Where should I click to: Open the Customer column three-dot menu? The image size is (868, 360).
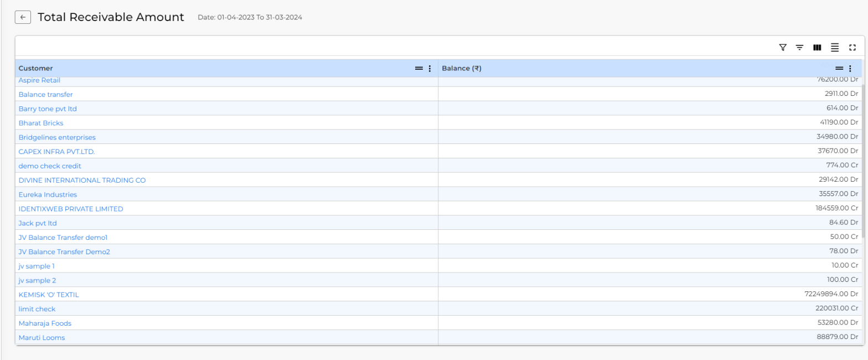[x=430, y=68]
